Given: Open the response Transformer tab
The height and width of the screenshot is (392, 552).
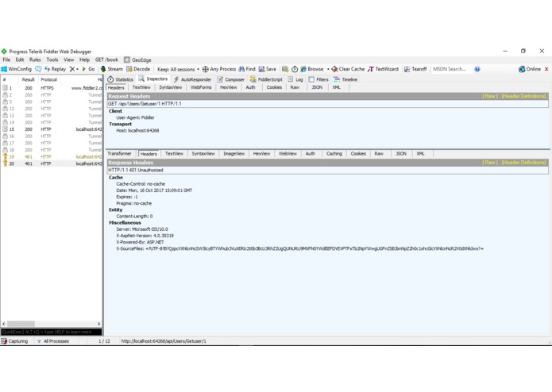Looking at the screenshot, I should tap(119, 154).
